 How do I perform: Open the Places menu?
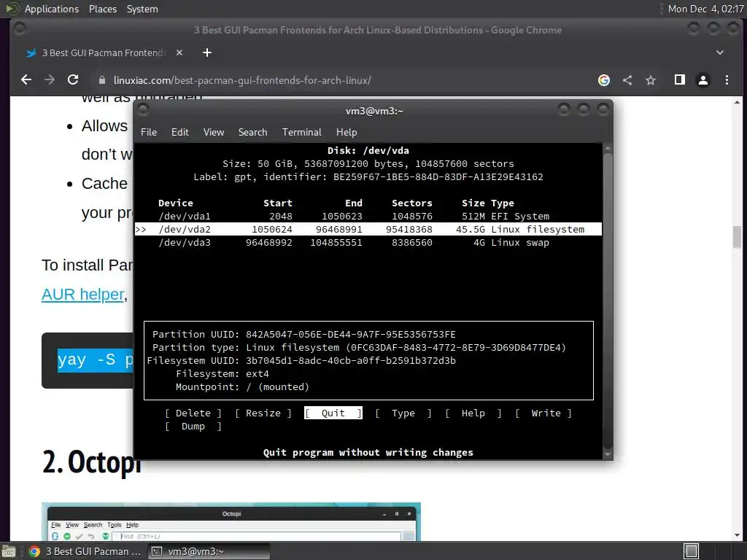click(x=103, y=9)
